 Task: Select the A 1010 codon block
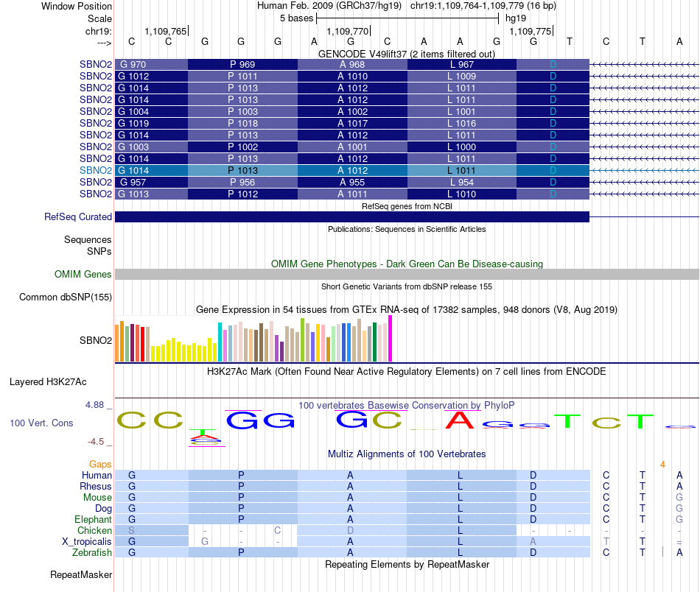click(352, 77)
